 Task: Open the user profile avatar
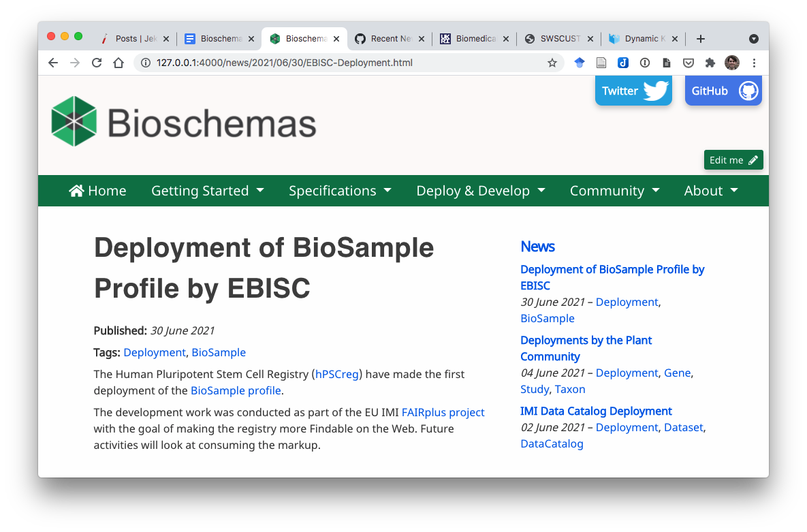pos(732,63)
